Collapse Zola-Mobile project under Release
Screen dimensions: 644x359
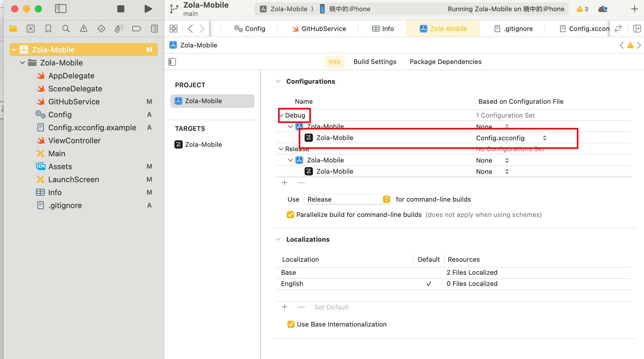290,160
